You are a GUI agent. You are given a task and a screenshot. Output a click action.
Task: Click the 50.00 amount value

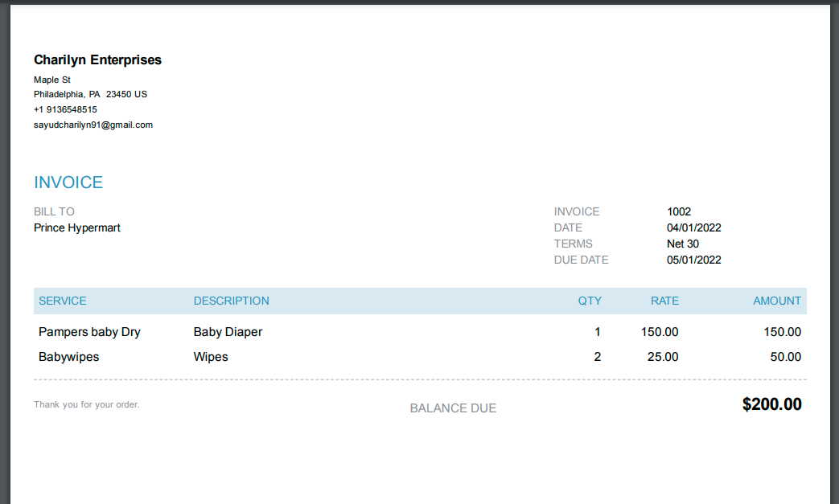(785, 357)
